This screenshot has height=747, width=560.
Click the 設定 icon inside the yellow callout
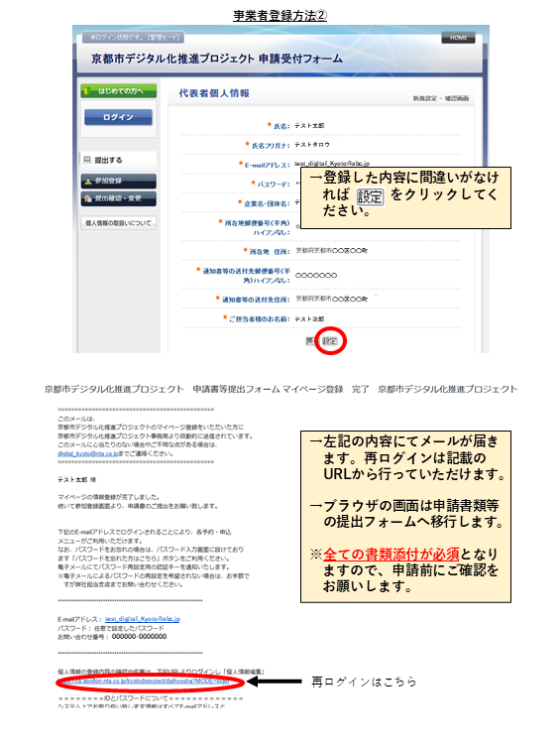(370, 196)
